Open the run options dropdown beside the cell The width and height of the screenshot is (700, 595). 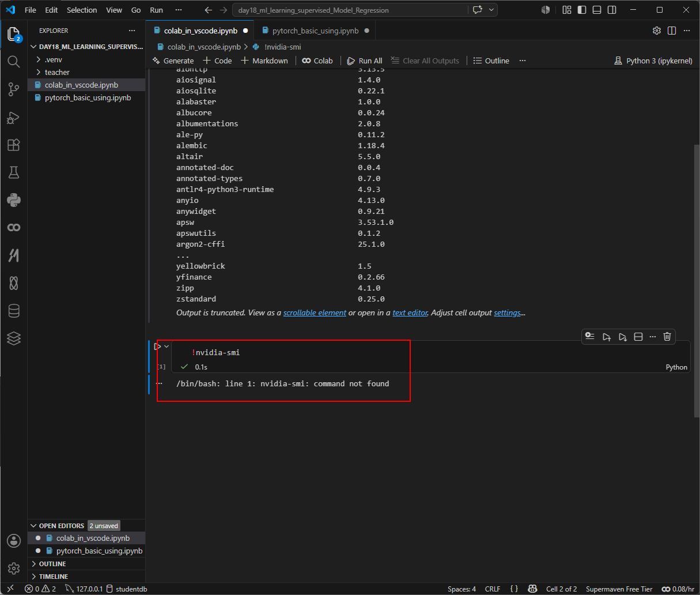167,347
